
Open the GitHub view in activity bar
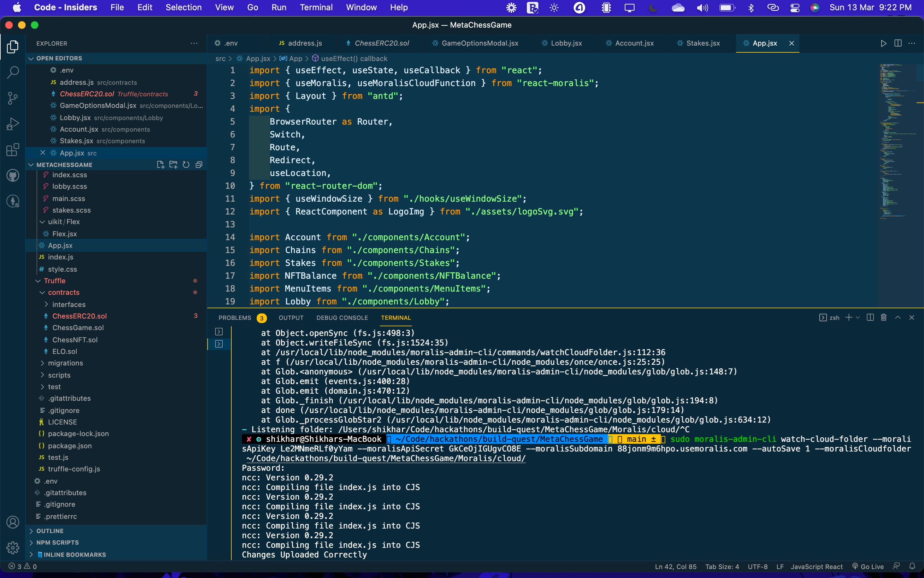(13, 175)
